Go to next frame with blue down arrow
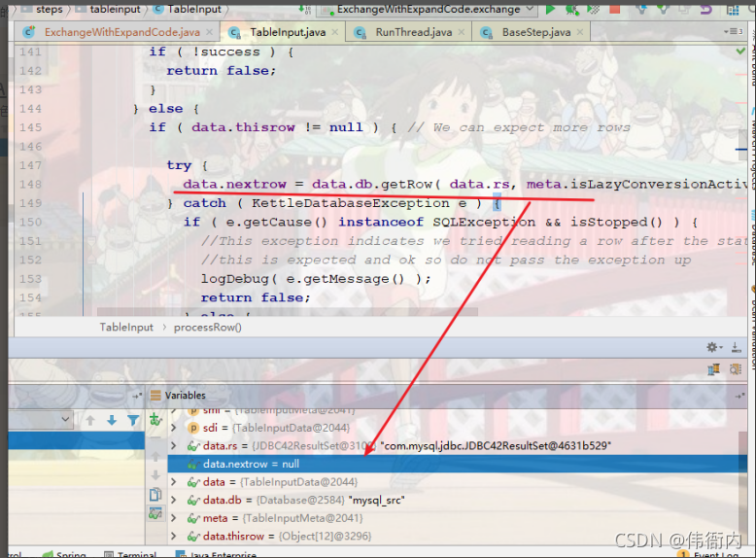 tap(112, 421)
